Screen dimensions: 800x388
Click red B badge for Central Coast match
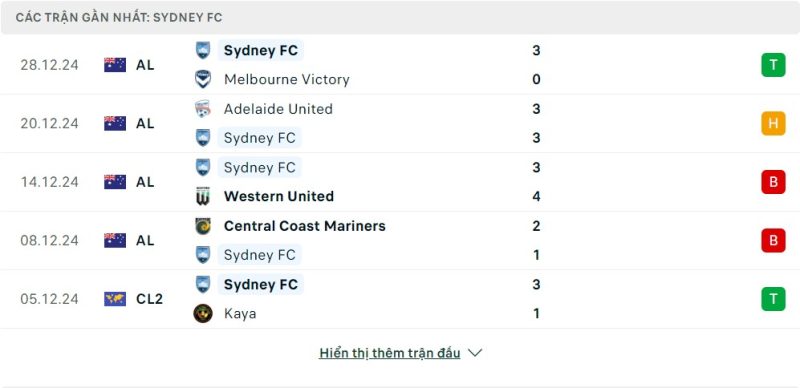pyautogui.click(x=773, y=240)
